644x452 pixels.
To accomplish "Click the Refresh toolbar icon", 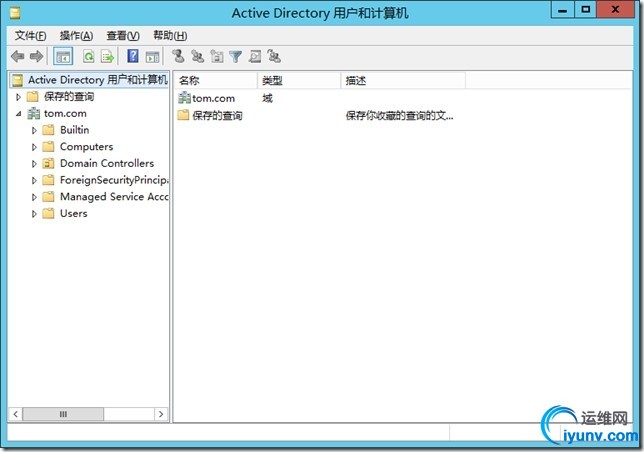I will point(88,56).
